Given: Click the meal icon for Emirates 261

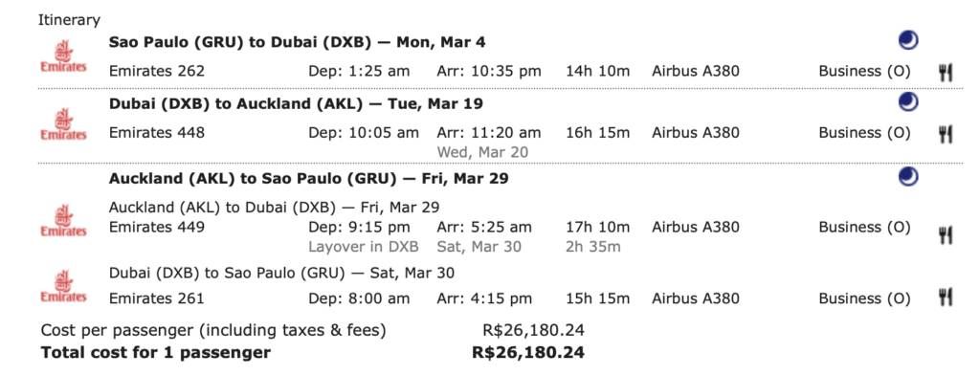Looking at the screenshot, I should (946, 298).
